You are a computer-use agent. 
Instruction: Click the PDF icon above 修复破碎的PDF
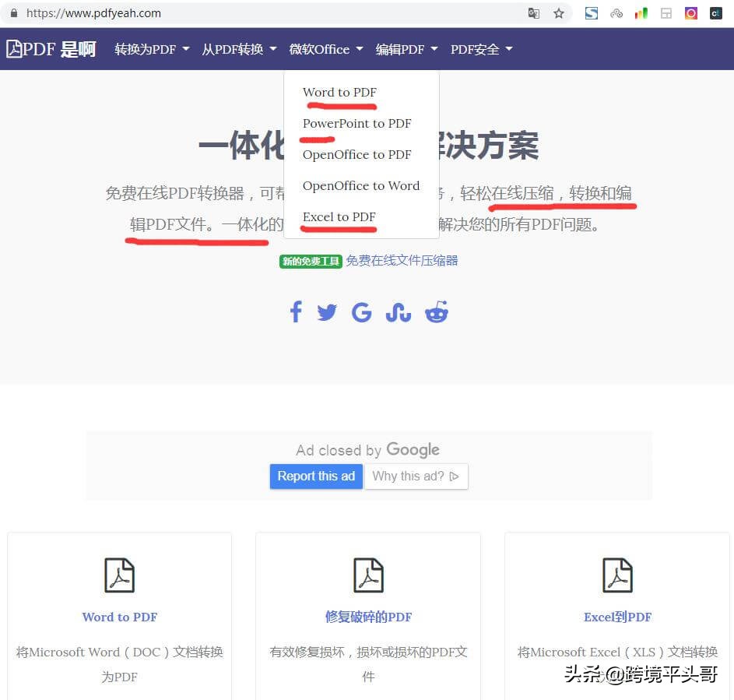368,575
